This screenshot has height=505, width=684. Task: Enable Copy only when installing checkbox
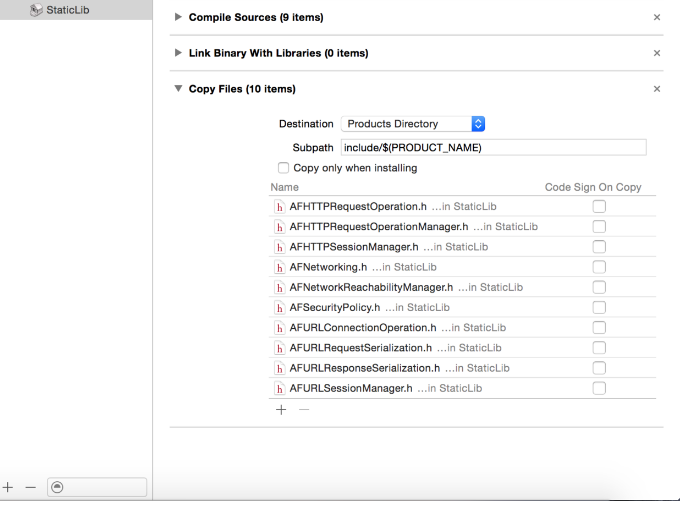click(284, 168)
